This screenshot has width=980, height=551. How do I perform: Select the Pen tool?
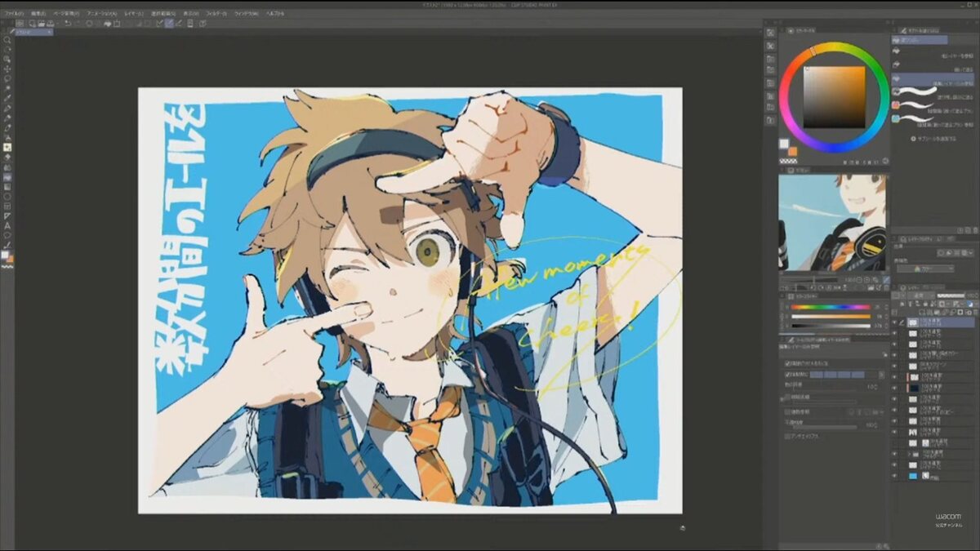(x=7, y=108)
